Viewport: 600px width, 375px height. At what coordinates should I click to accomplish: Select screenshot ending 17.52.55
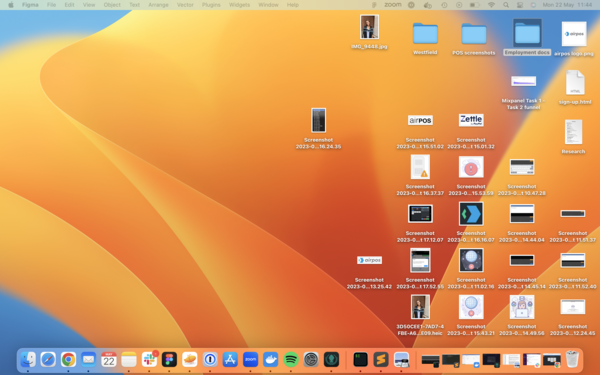pos(420,269)
